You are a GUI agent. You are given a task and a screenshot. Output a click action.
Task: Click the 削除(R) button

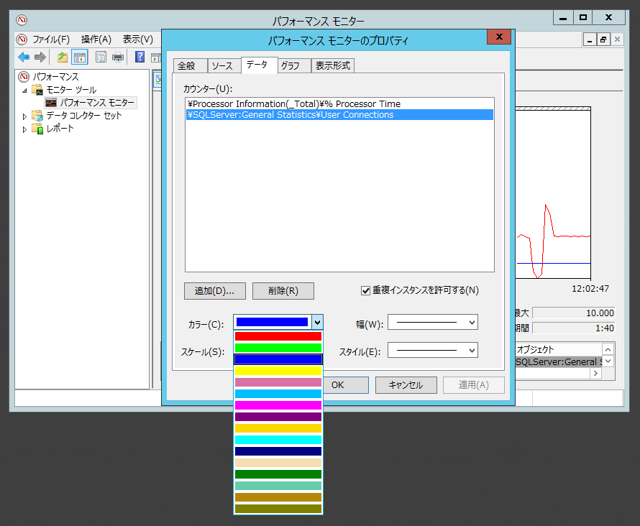pos(283,291)
